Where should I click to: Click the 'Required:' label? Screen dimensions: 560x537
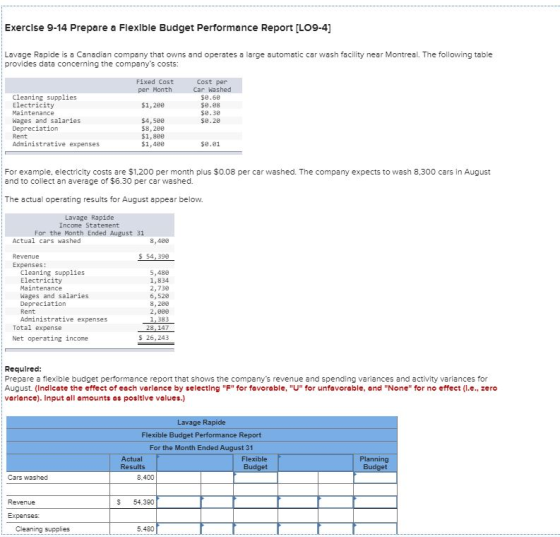coord(23,369)
